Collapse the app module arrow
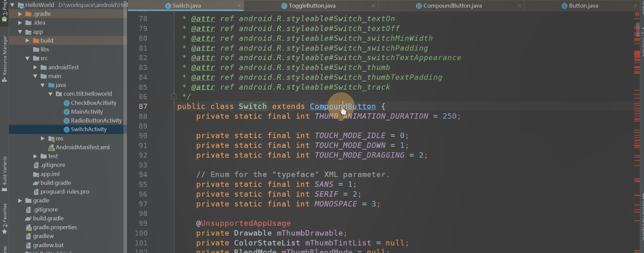The width and height of the screenshot is (644, 253). [20, 32]
